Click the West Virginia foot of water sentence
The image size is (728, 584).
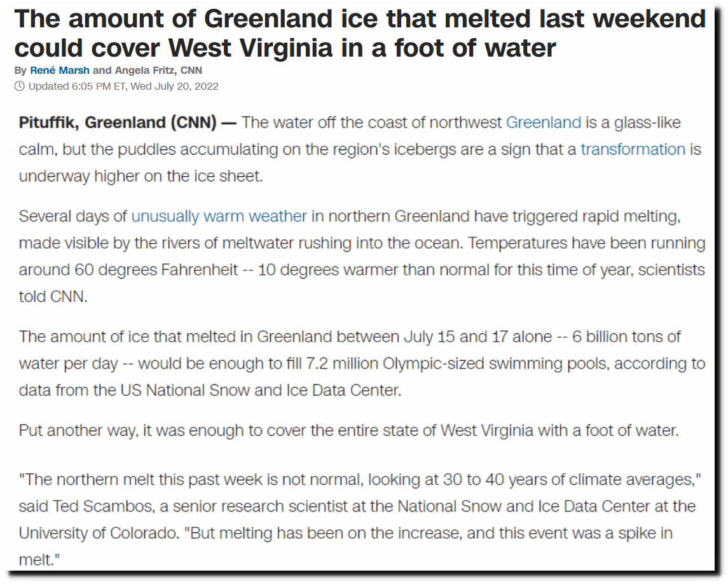point(348,431)
